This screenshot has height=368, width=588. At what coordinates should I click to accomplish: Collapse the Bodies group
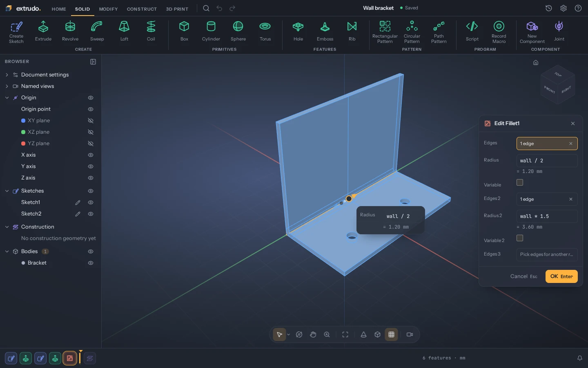pos(7,251)
